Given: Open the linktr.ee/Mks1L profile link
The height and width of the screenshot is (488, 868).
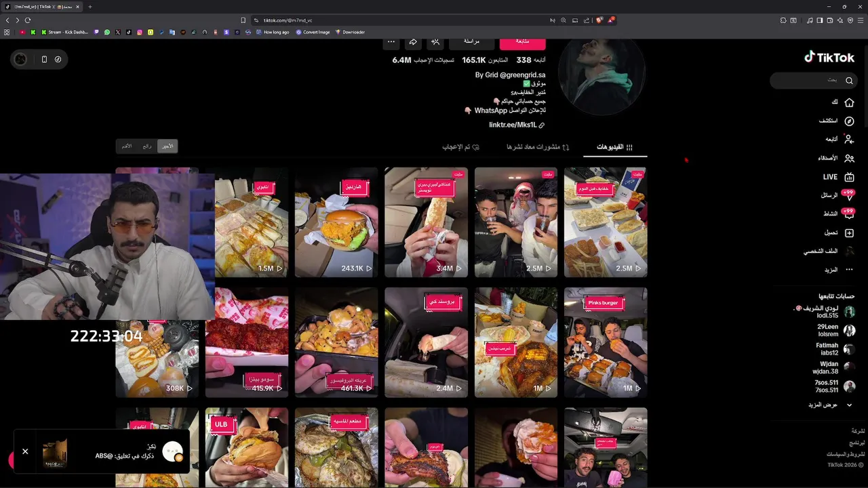Looking at the screenshot, I should 517,125.
